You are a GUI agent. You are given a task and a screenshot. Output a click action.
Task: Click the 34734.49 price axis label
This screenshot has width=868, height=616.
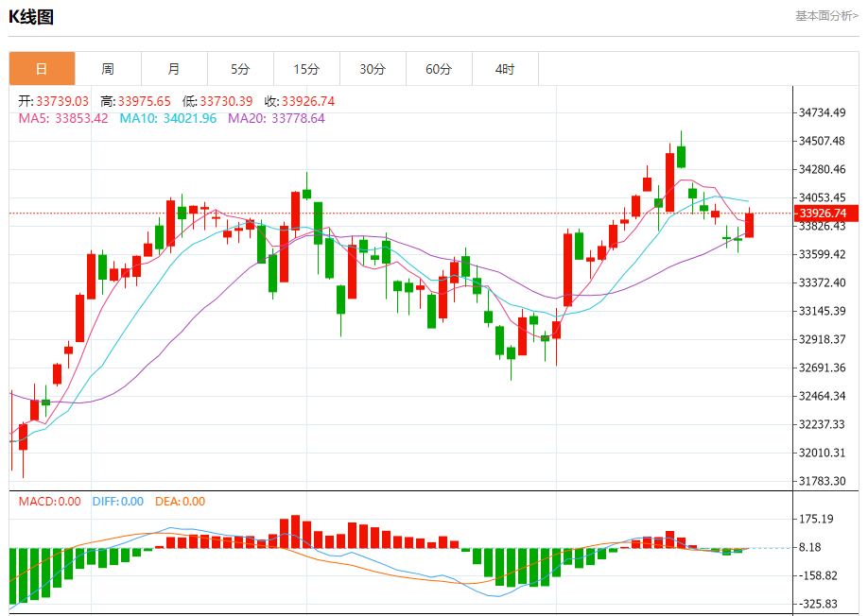tap(822, 112)
